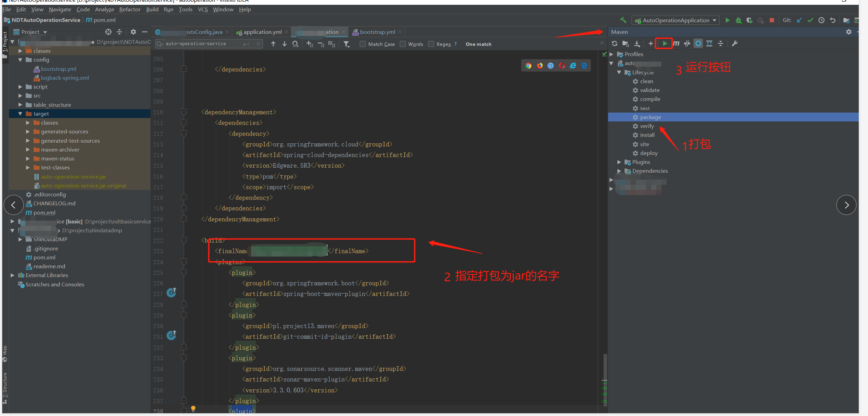Click the Build hammer icon
868x416 pixels.
623,21
